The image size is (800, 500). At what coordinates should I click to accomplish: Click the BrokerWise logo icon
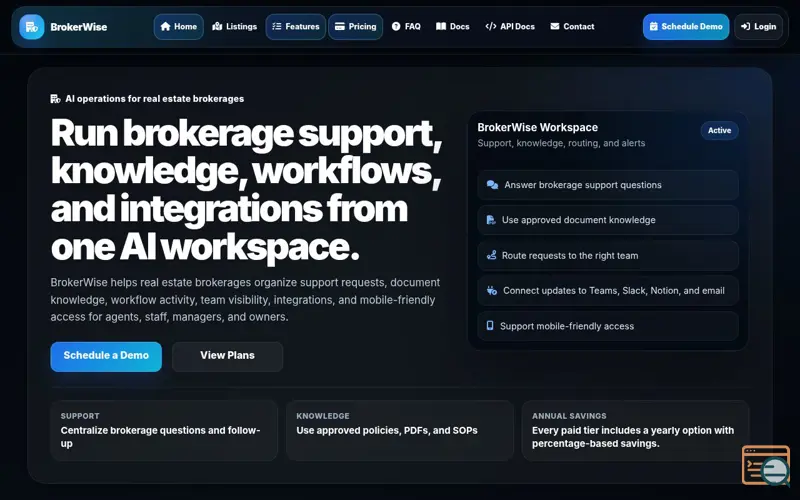32,27
